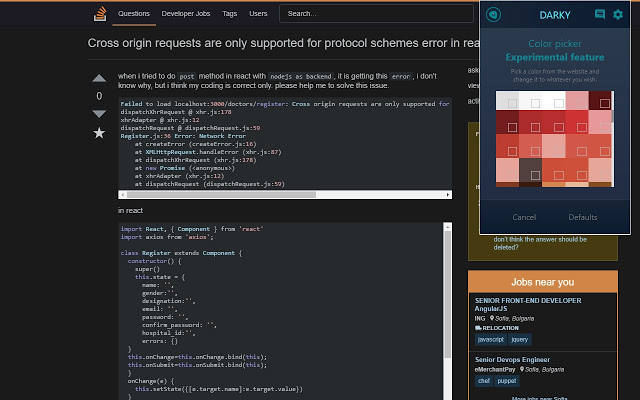The width and height of the screenshot is (640, 400).
Task: Click 'don't think the answer should be deleted?' text
Action: pyautogui.click(x=540, y=243)
